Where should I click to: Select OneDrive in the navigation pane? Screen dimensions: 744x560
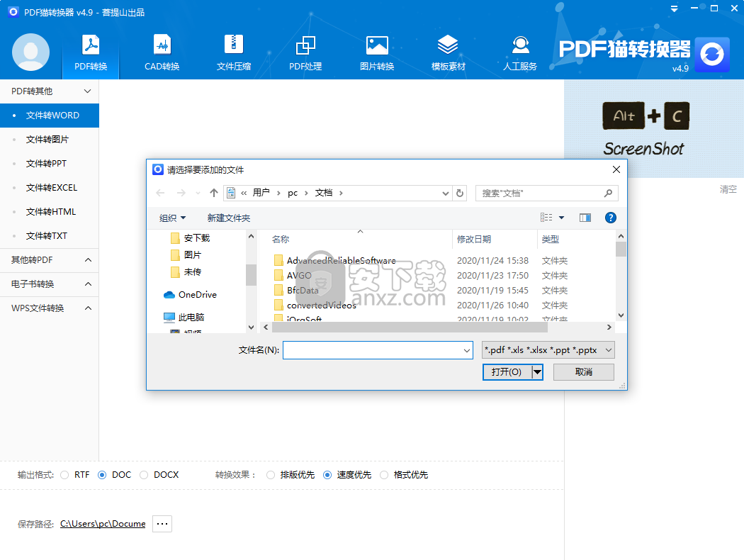tap(191, 295)
